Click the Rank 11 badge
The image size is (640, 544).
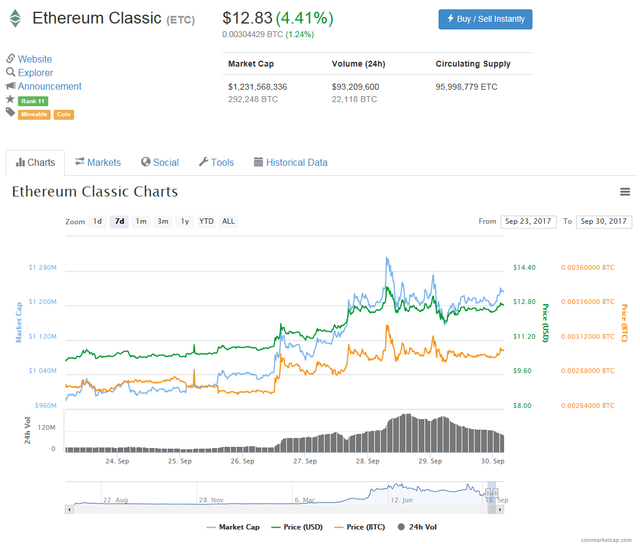point(33,101)
